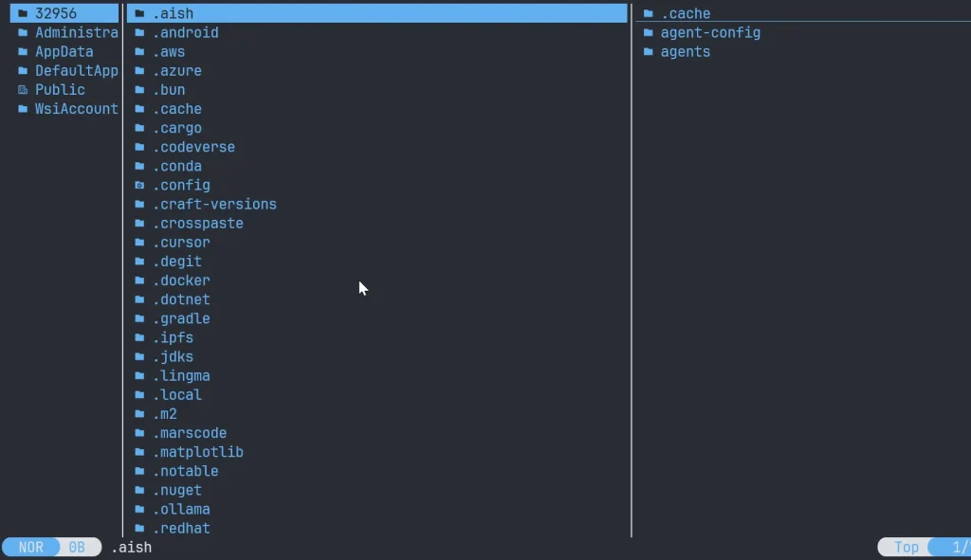The height and width of the screenshot is (560, 971).
Task: Click the folder icon beside .docker
Action: pyautogui.click(x=139, y=280)
